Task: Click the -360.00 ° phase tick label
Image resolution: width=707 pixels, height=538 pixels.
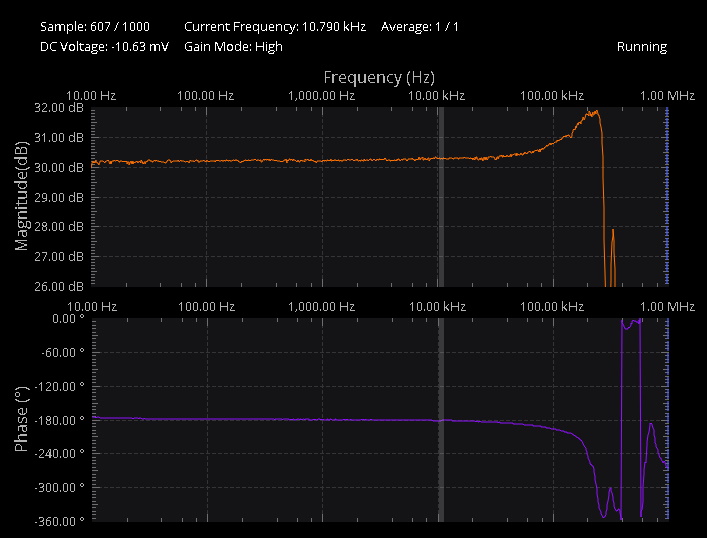Action: click(56, 521)
